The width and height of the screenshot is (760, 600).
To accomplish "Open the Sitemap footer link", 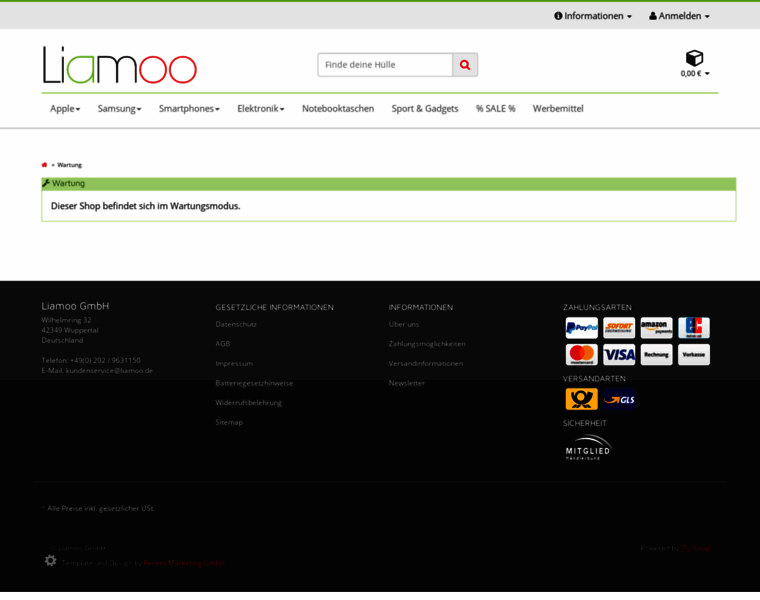I will tap(229, 422).
